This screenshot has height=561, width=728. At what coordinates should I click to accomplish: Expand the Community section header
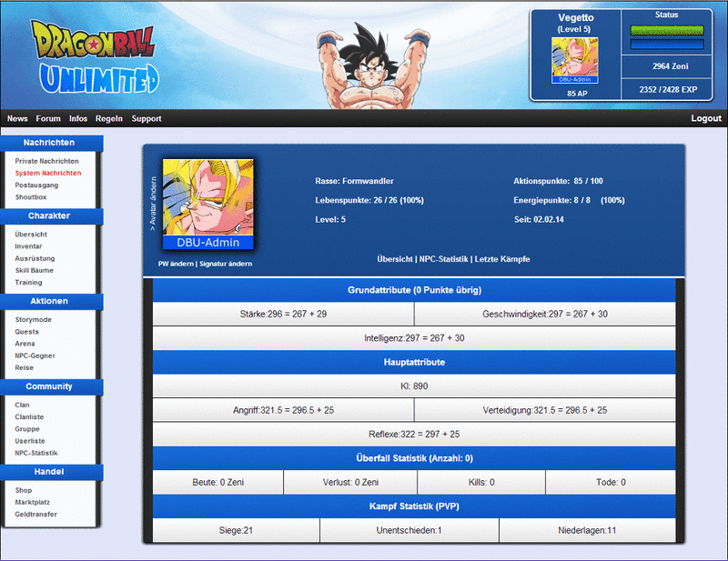[51, 386]
